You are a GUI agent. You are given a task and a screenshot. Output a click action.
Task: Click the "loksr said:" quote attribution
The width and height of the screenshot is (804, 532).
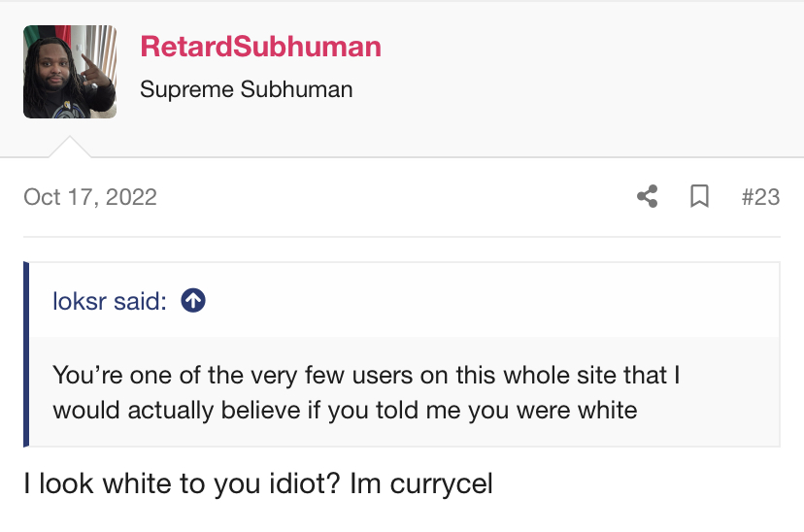click(110, 301)
